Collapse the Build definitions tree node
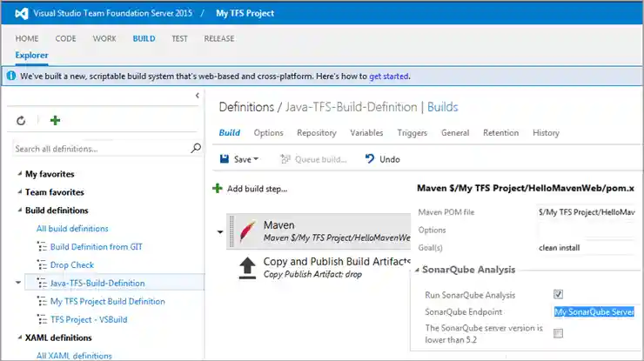This screenshot has width=644, height=361. point(19,211)
